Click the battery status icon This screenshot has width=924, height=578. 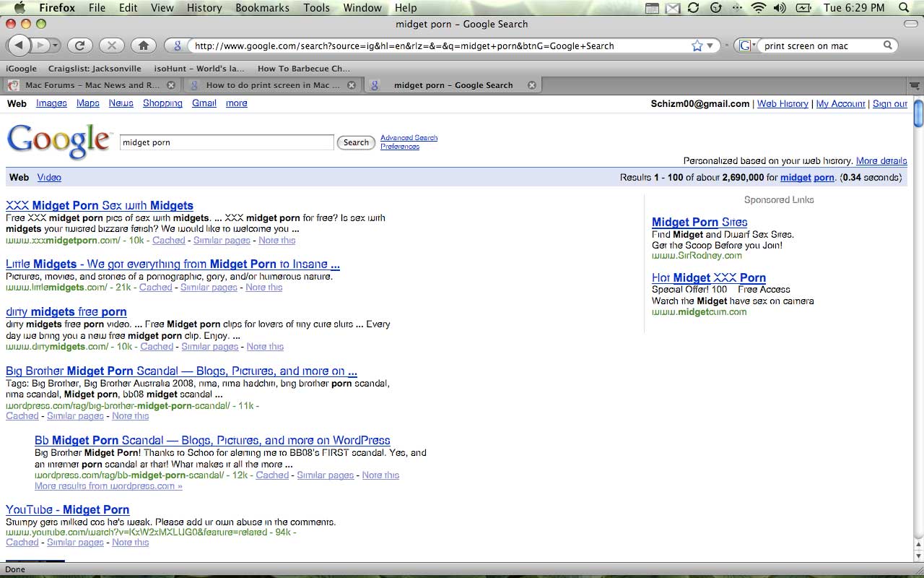coord(803,8)
